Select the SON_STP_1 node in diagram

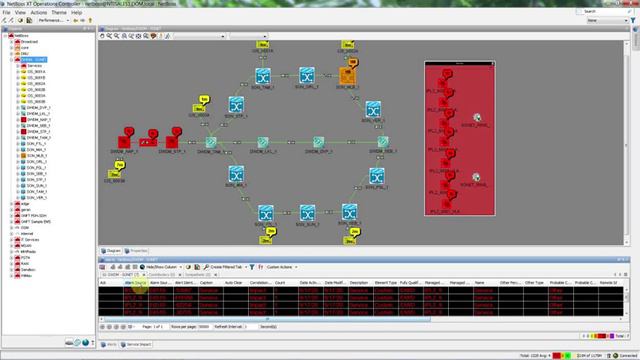click(x=236, y=105)
